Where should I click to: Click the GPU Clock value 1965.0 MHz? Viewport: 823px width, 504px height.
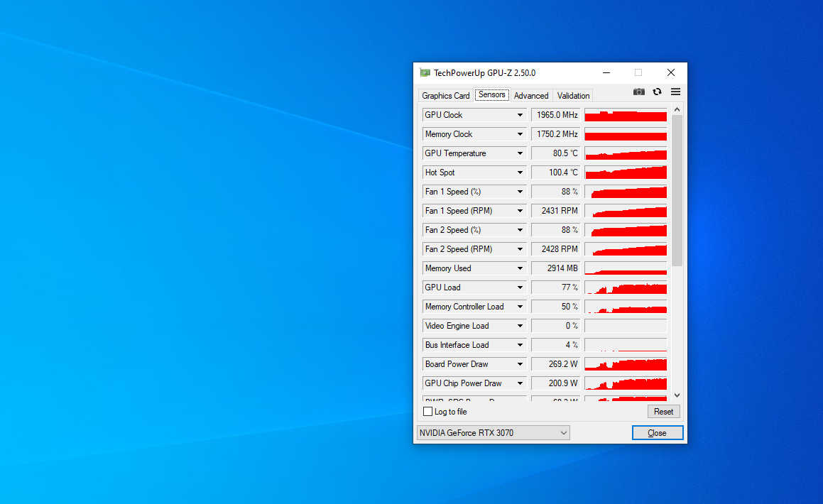(556, 115)
